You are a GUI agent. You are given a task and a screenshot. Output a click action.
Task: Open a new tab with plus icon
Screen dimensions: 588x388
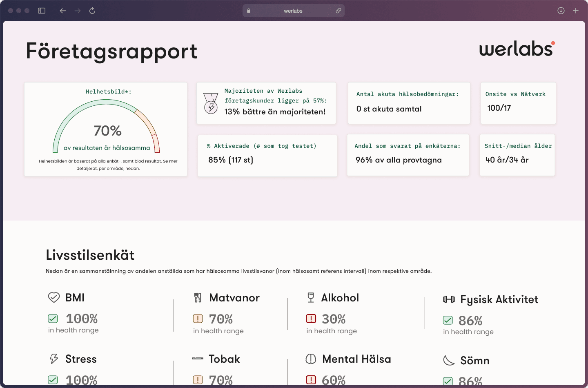click(x=576, y=11)
